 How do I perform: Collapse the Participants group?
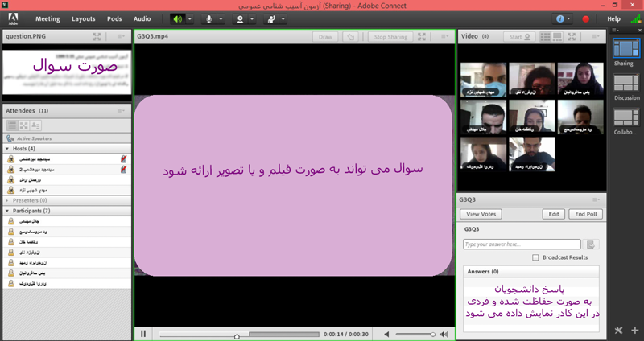pyautogui.click(x=9, y=211)
